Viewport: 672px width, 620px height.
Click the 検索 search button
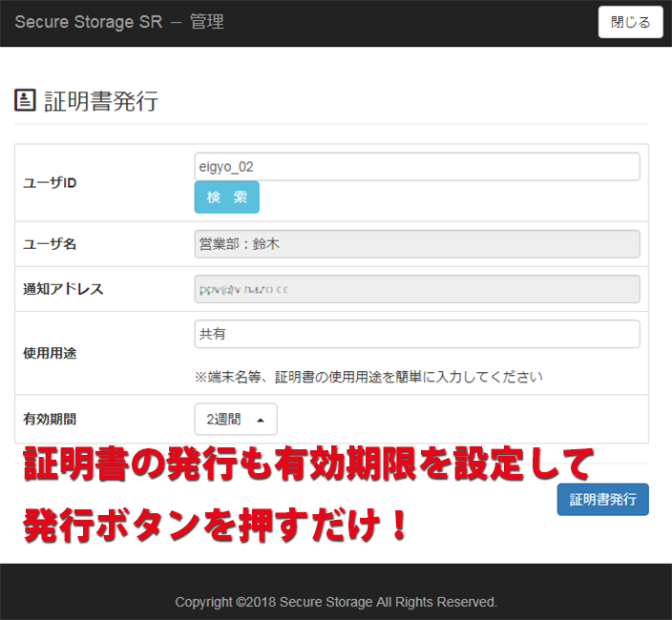coord(226,197)
